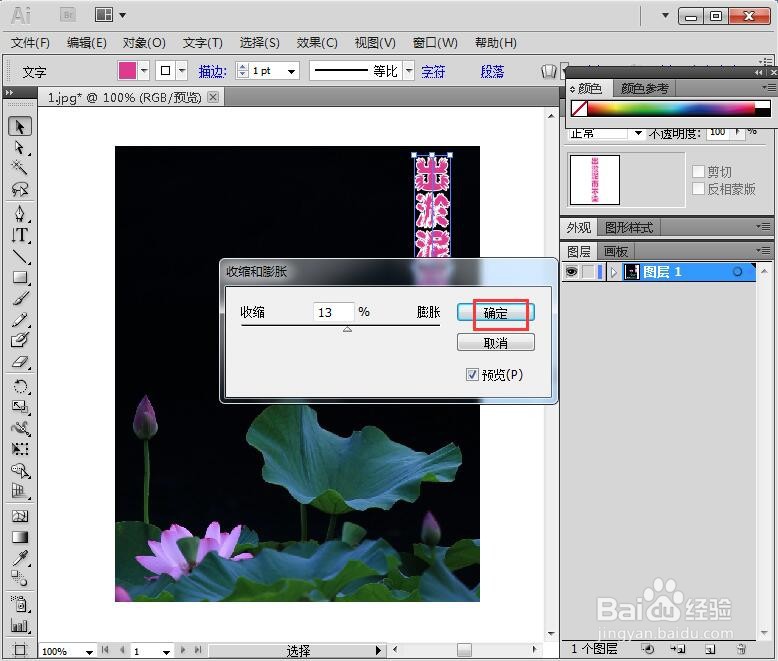
Task: Click the pucker and bloat slider handle
Action: [x=347, y=329]
